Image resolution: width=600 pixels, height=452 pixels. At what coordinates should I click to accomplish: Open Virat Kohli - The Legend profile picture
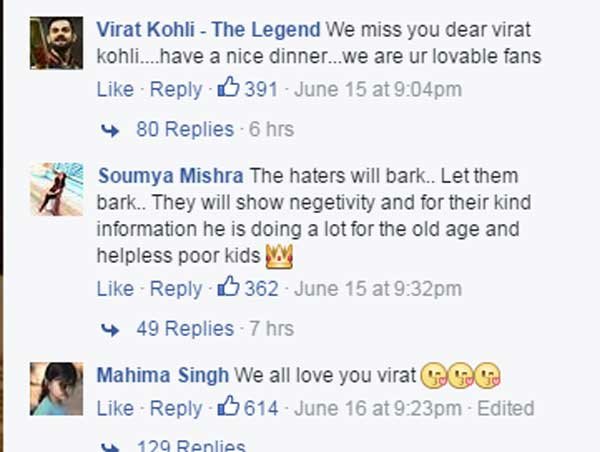[57, 43]
